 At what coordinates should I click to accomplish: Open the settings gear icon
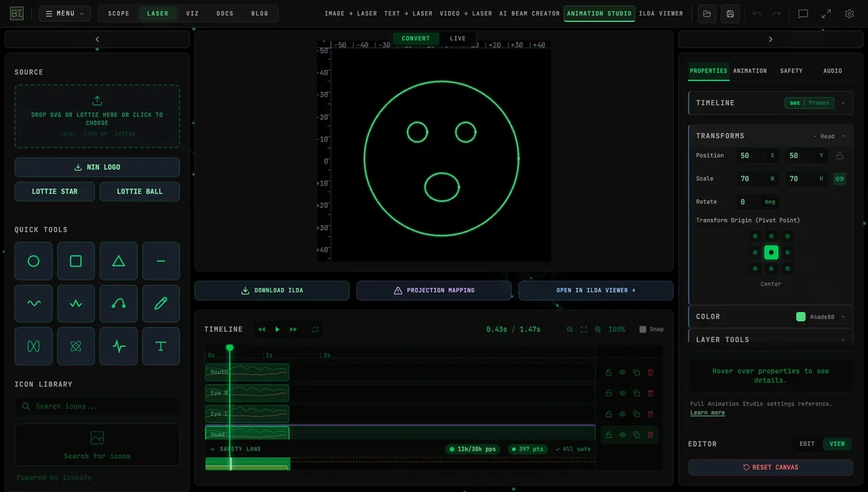pyautogui.click(x=849, y=14)
